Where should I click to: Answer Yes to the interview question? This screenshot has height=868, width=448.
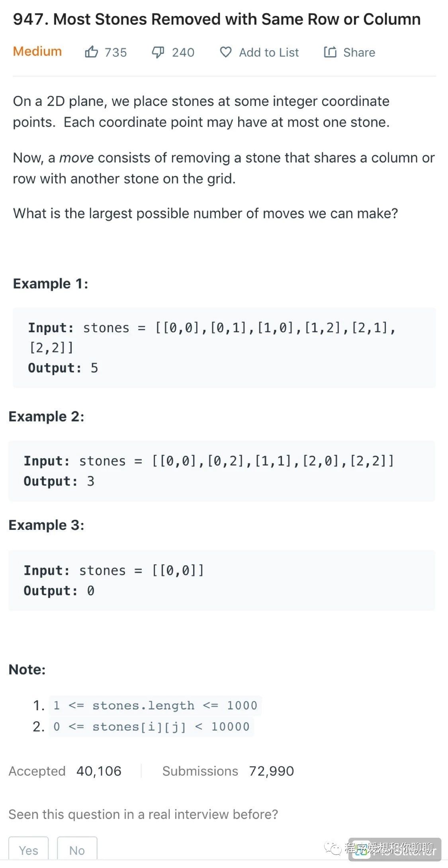[x=29, y=850]
